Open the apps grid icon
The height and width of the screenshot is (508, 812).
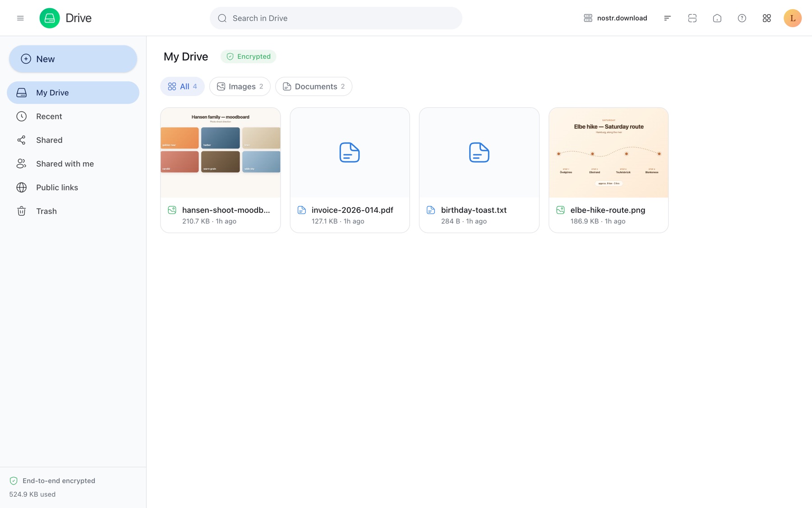coord(766,18)
